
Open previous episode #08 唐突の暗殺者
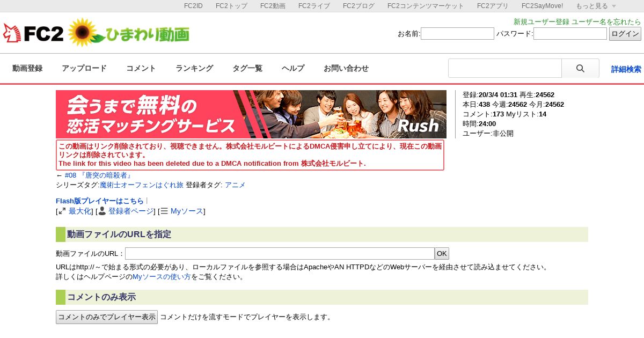99,175
